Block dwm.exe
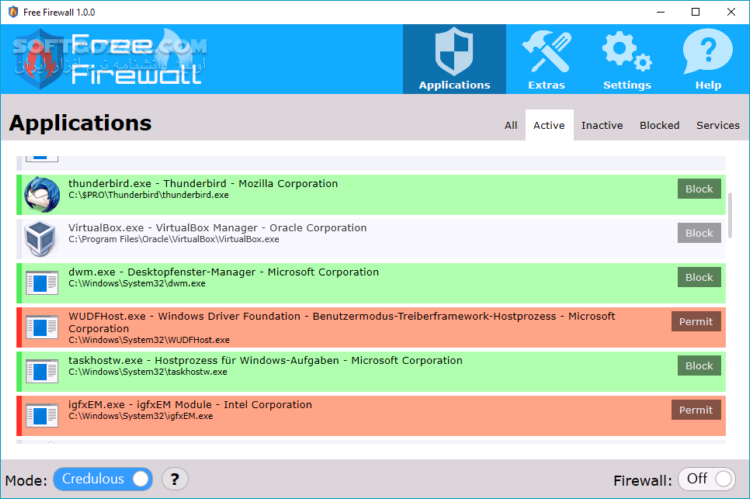The width and height of the screenshot is (750, 499). (699, 277)
